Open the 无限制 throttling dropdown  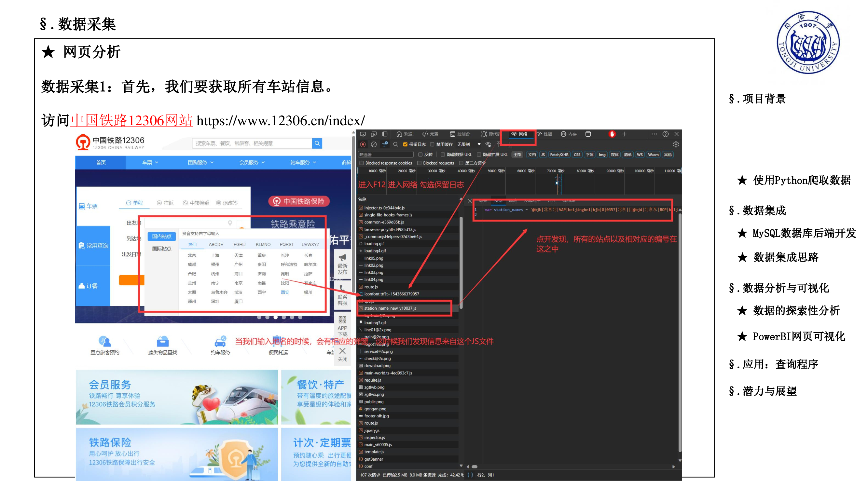coord(468,144)
